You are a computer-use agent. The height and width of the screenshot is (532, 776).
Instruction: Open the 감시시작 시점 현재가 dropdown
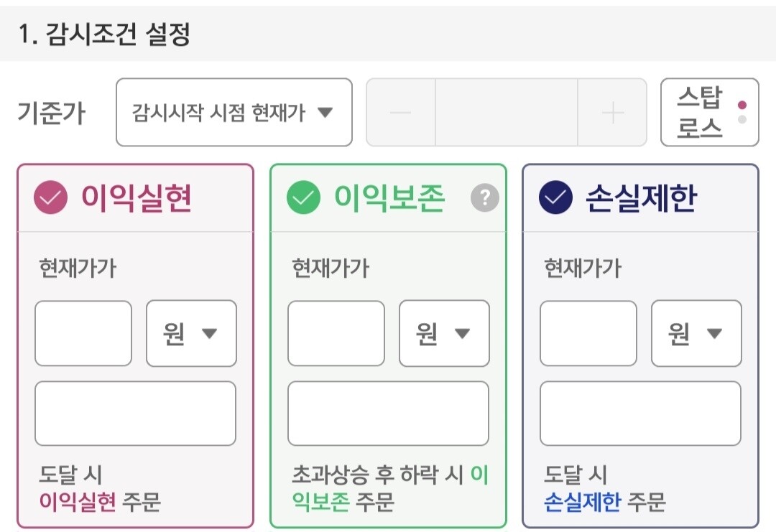click(234, 113)
